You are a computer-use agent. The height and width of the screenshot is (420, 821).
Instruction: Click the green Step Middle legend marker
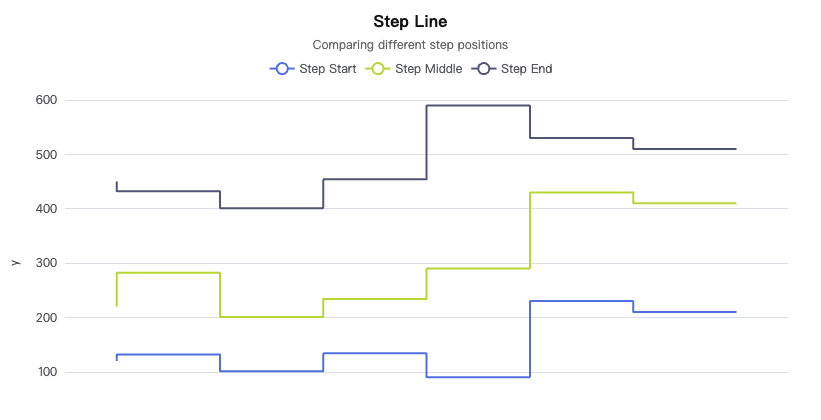click(379, 69)
